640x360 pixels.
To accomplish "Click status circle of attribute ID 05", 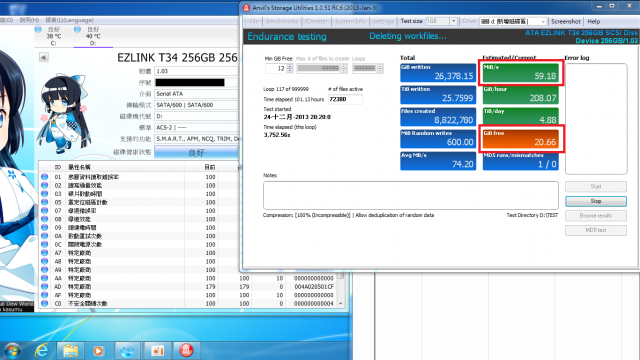I will coord(44,202).
